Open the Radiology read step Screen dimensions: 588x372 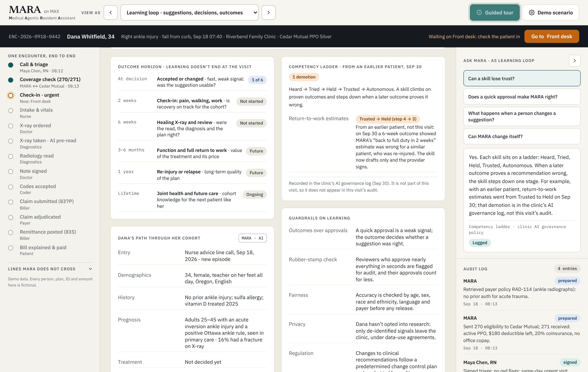(x=50, y=159)
